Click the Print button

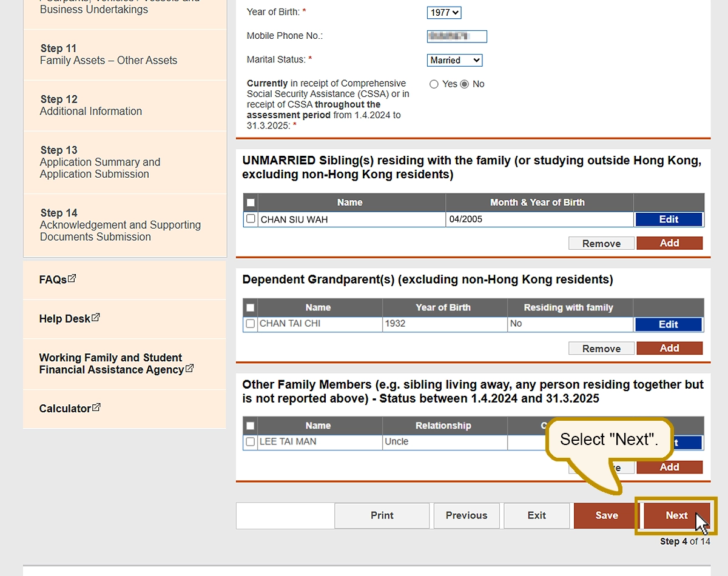click(x=382, y=515)
